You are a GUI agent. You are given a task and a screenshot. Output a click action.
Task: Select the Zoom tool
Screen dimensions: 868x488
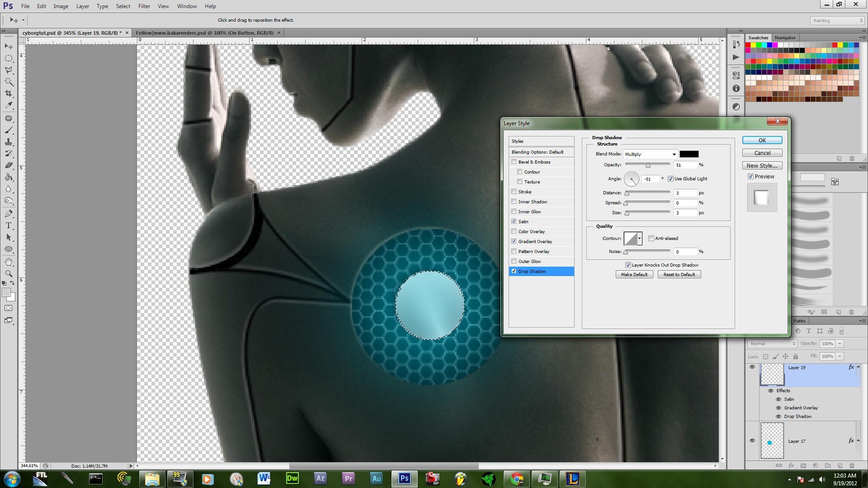(x=9, y=274)
